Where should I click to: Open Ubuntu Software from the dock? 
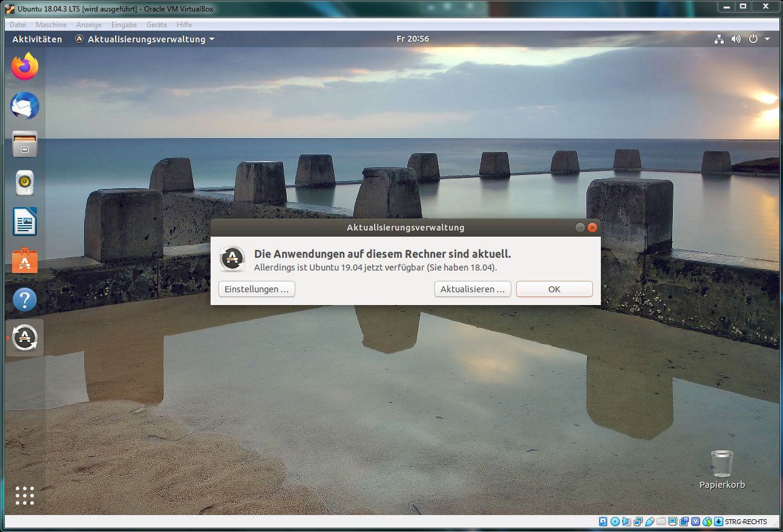point(25,261)
